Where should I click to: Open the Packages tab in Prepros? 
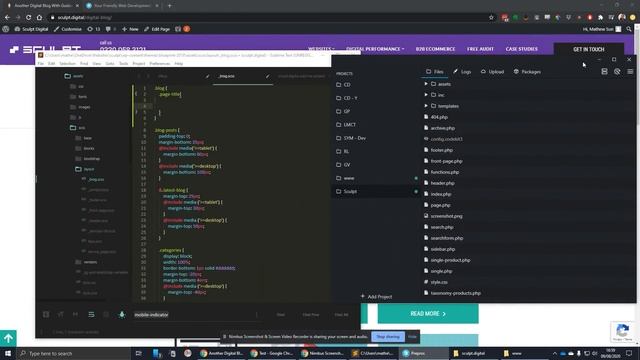pos(527,71)
